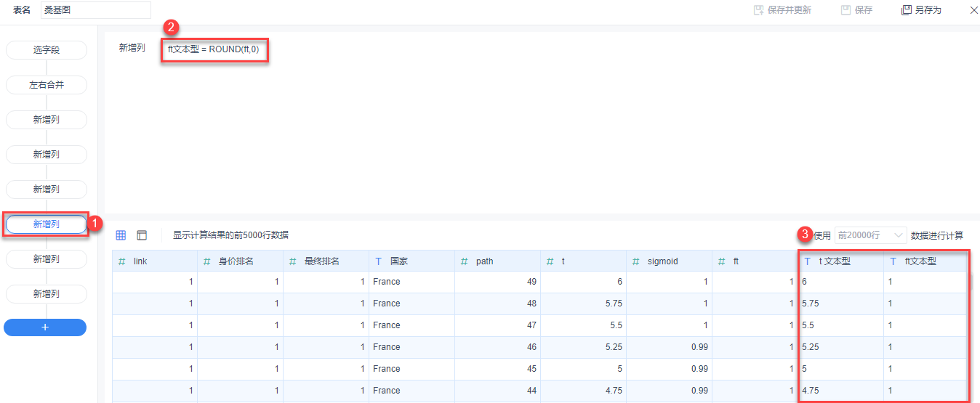Click 显示计算结果的前5000行数据 text
Screen dimensions: 980x403
click(x=230, y=235)
